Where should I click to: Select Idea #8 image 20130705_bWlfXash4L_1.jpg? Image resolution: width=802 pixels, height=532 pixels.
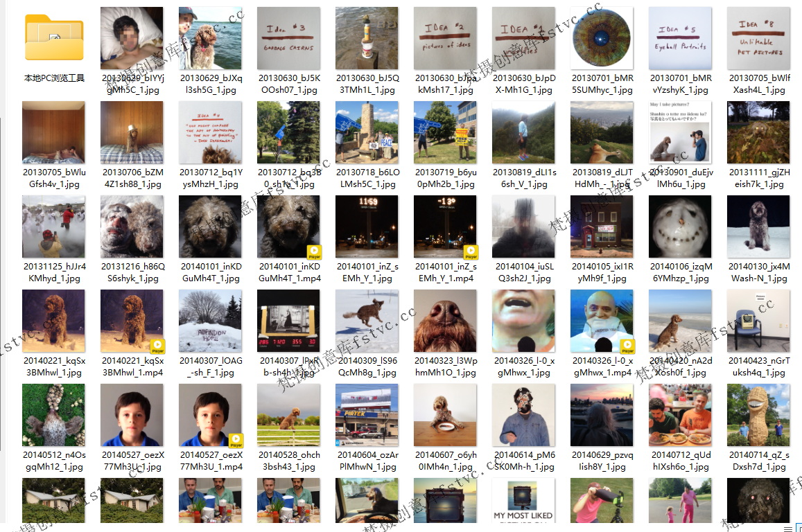point(758,38)
